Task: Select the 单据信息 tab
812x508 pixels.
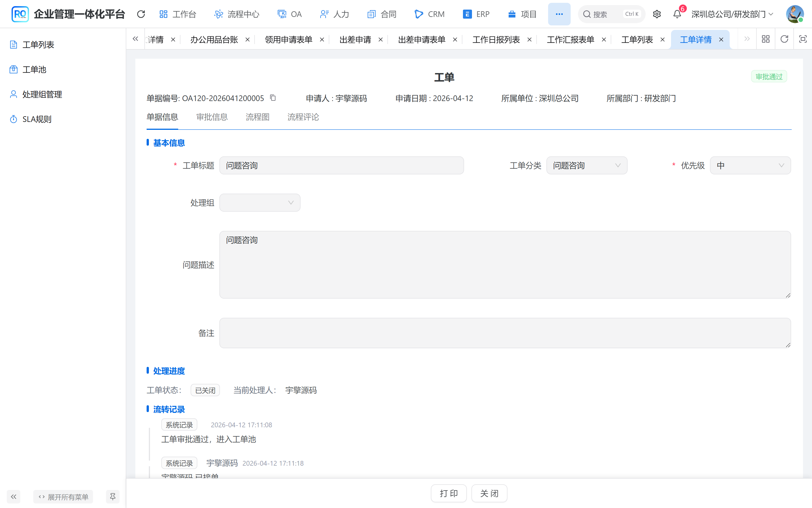Action: point(162,117)
